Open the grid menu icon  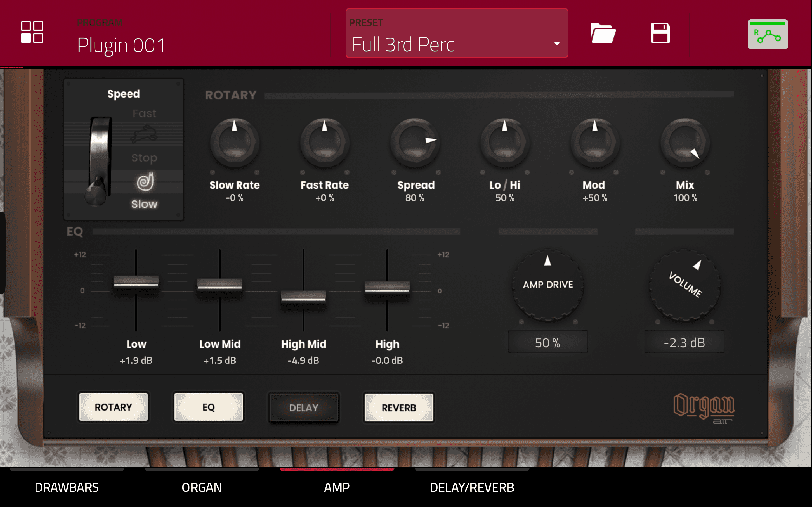click(x=32, y=32)
